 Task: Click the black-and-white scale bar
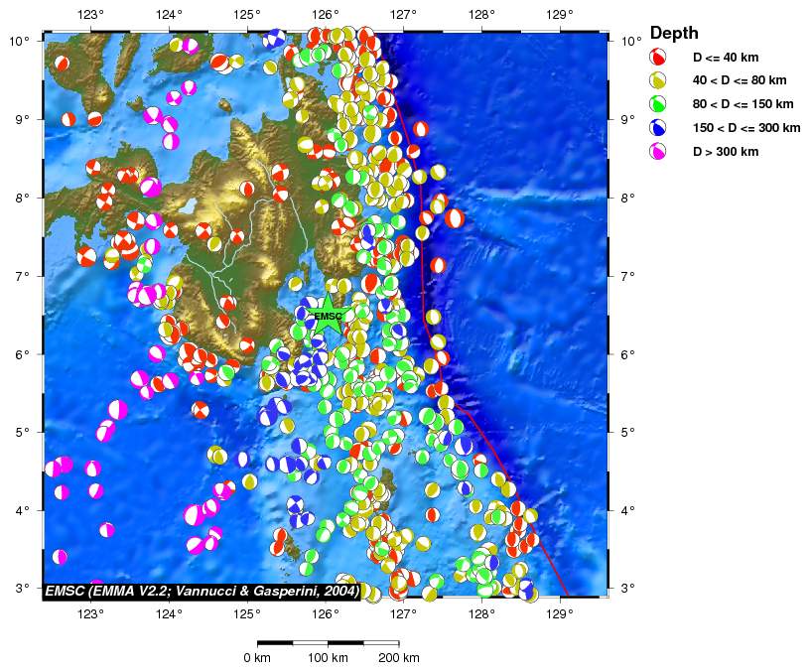328,643
